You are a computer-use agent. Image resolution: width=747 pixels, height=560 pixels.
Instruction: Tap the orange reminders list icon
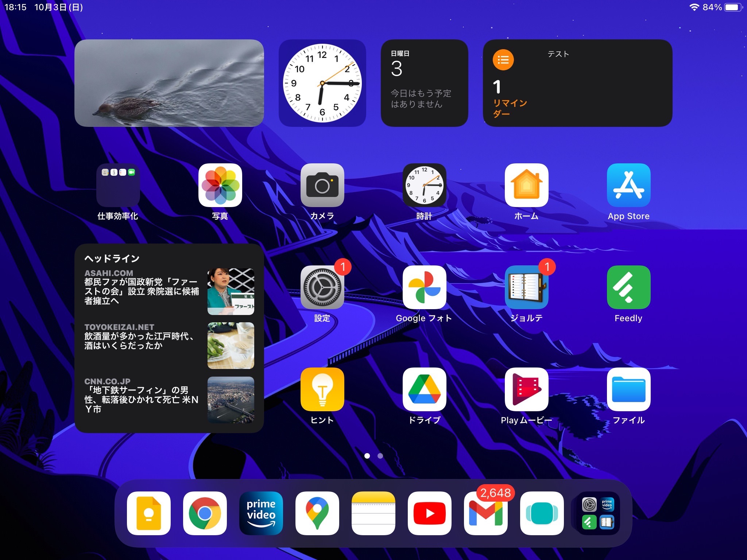(503, 60)
